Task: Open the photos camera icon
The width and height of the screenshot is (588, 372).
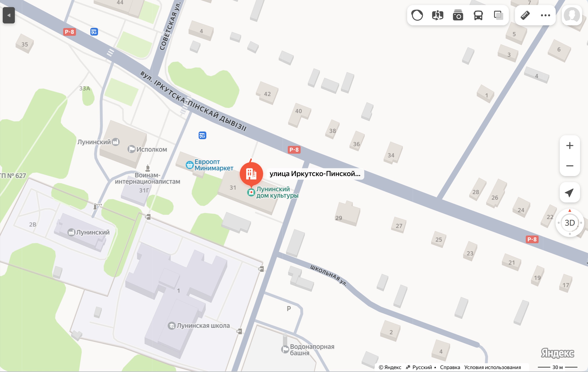Action: 458,15
